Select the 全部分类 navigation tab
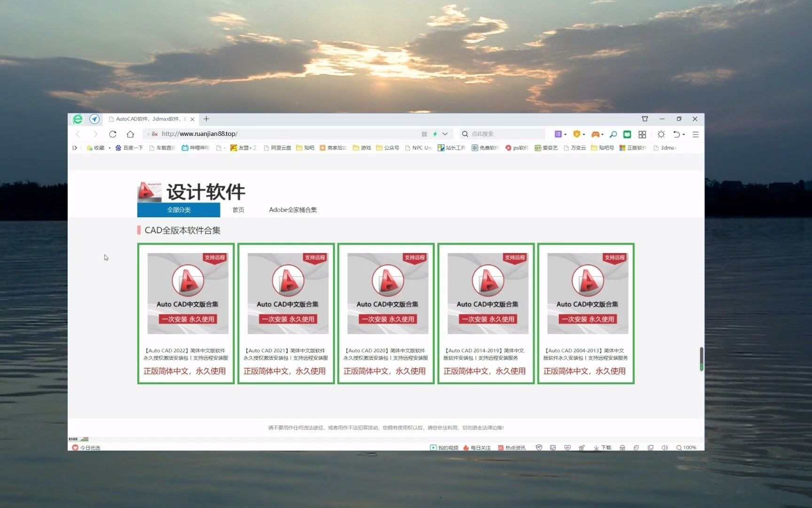This screenshot has width=812, height=508. point(179,210)
